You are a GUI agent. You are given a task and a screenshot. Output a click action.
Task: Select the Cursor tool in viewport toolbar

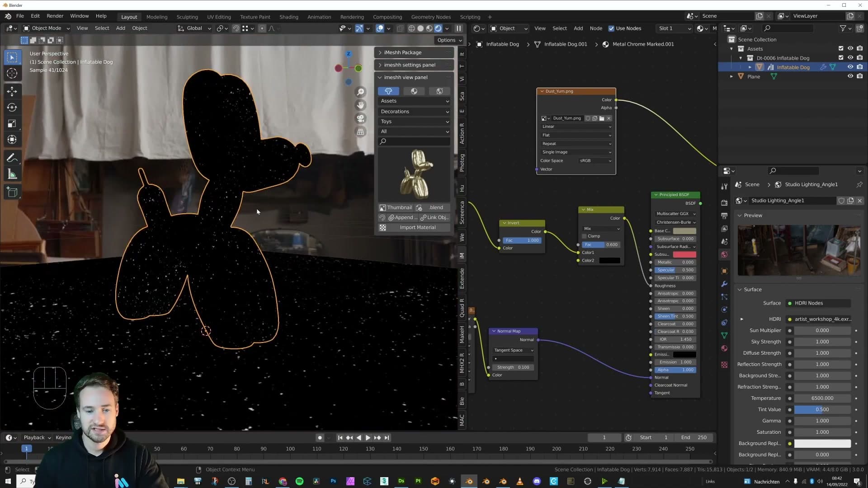pos(12,73)
